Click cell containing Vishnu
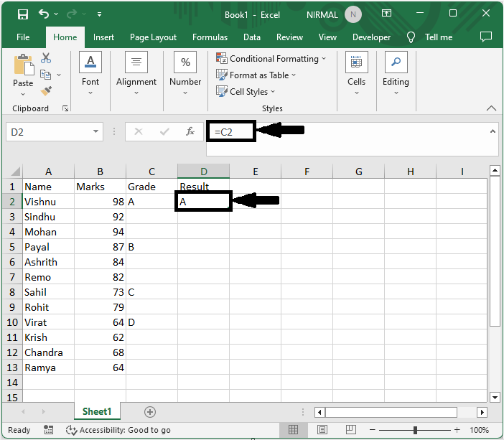504x440 pixels. pos(49,202)
